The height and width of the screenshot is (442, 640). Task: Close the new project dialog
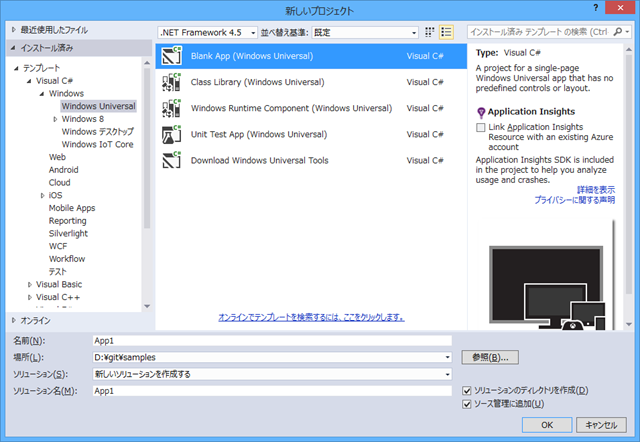coord(620,8)
